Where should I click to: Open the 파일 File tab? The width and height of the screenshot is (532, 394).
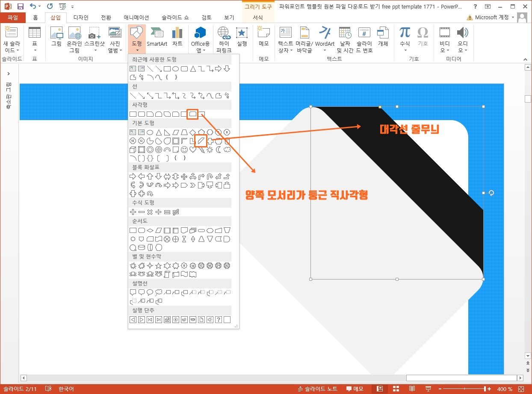tap(13, 18)
